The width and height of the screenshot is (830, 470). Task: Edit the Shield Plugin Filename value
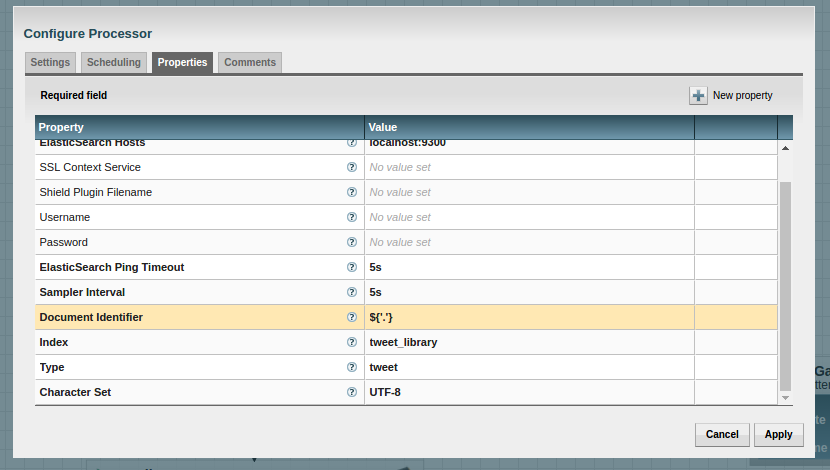(x=529, y=192)
